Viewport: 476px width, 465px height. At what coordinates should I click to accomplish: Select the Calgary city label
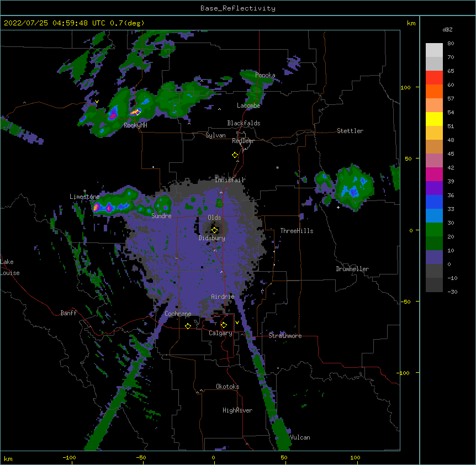tap(220, 333)
